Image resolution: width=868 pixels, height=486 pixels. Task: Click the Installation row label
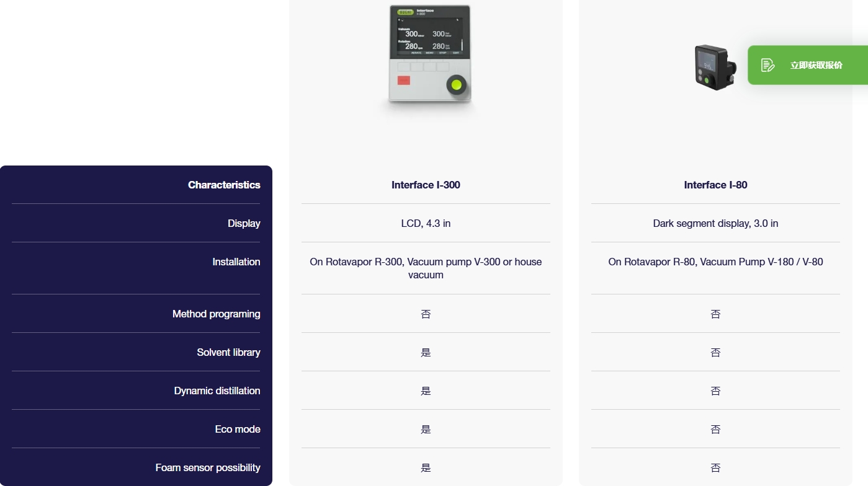tap(236, 262)
